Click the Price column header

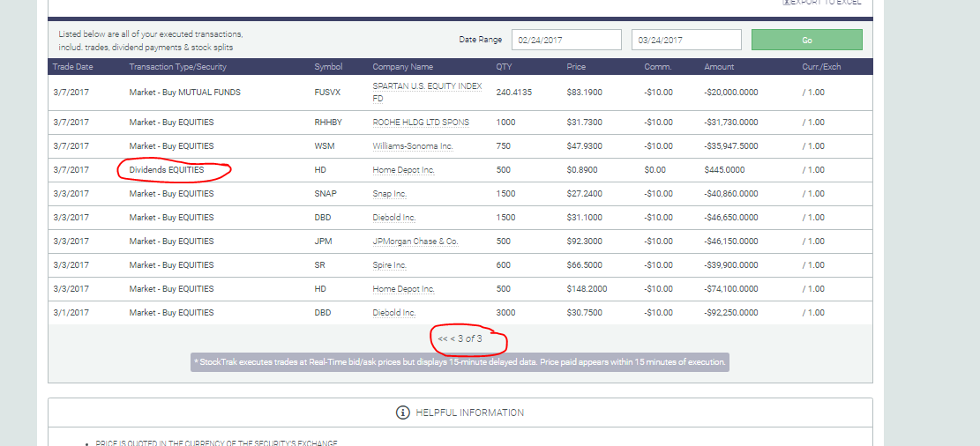[576, 67]
